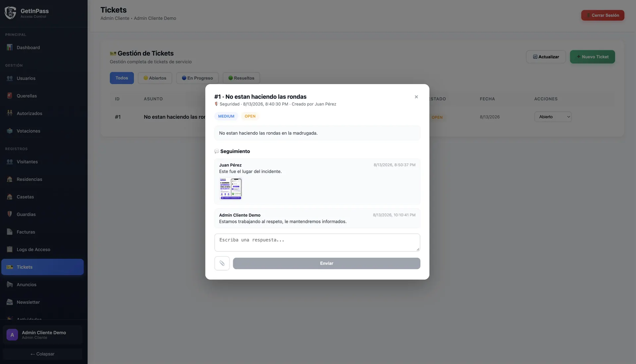Click the paperclip attach file button
Viewport: 636px width, 364px height.
tap(222, 263)
